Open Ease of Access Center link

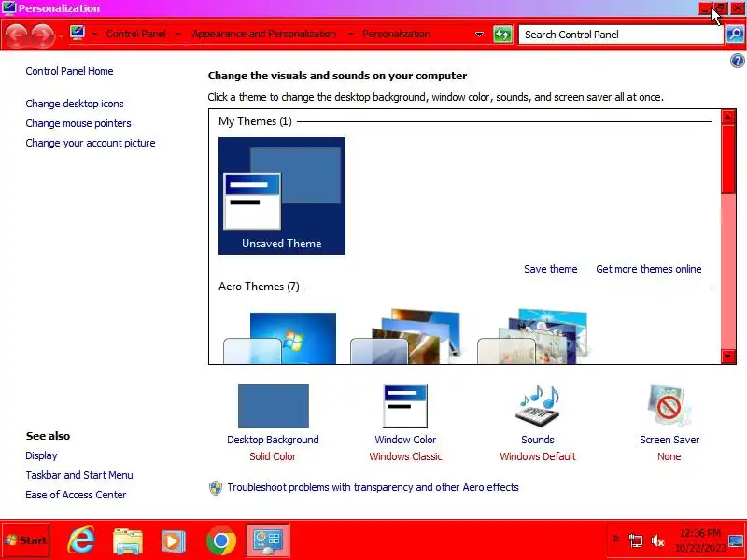76,495
